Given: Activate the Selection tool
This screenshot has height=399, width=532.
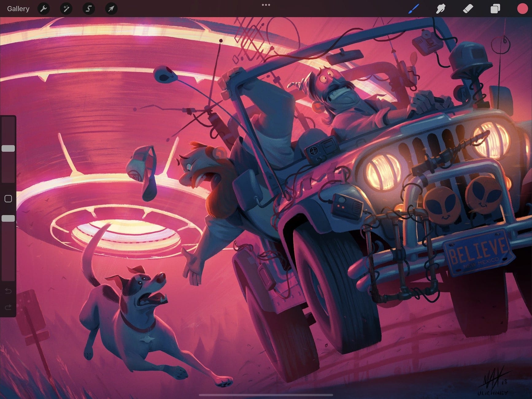Looking at the screenshot, I should [x=89, y=9].
